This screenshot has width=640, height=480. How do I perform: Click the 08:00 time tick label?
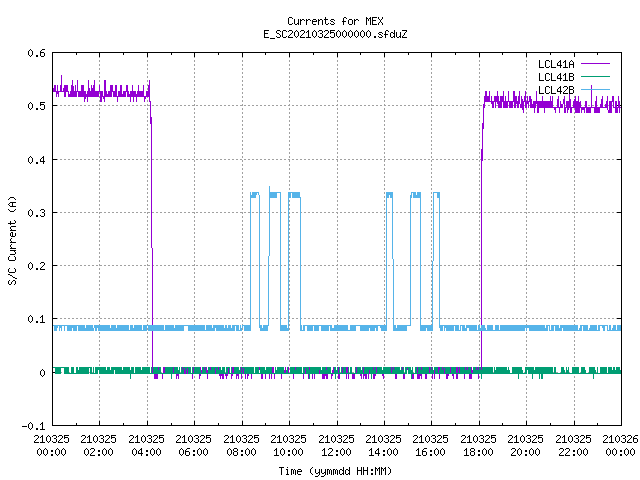(x=241, y=452)
